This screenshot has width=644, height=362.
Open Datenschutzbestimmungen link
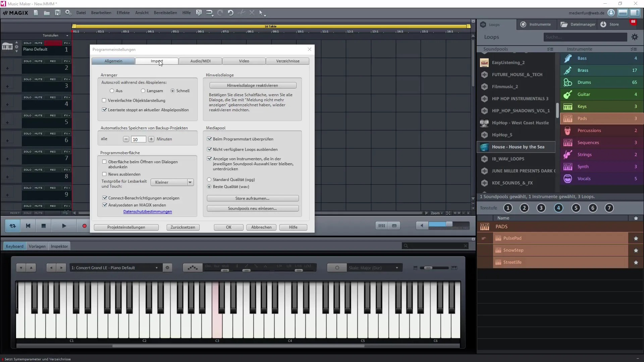point(148,212)
